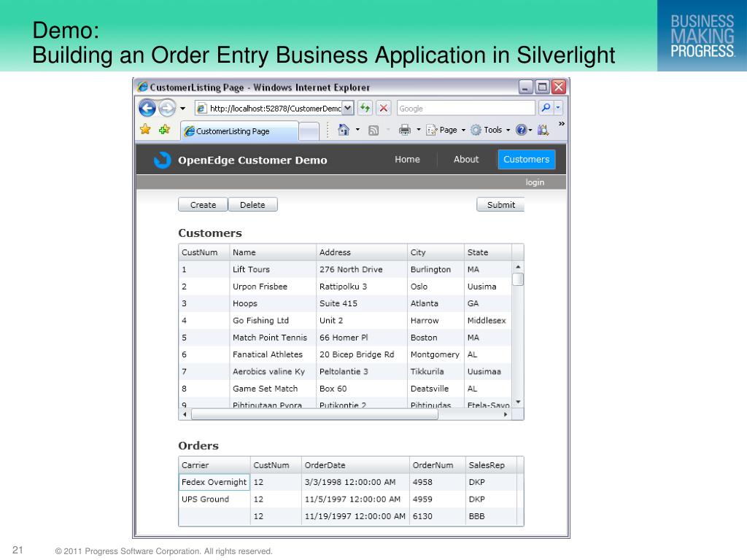Viewport: 747px width, 560px height.
Task: Click the customers grid scroll-up arrow
Action: 518,267
